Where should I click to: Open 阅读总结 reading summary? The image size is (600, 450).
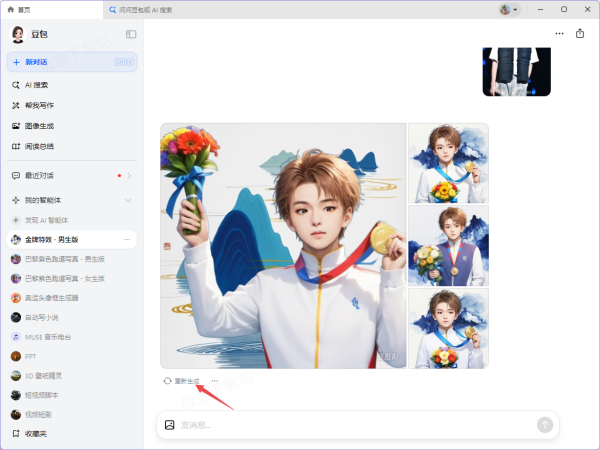pyautogui.click(x=39, y=146)
